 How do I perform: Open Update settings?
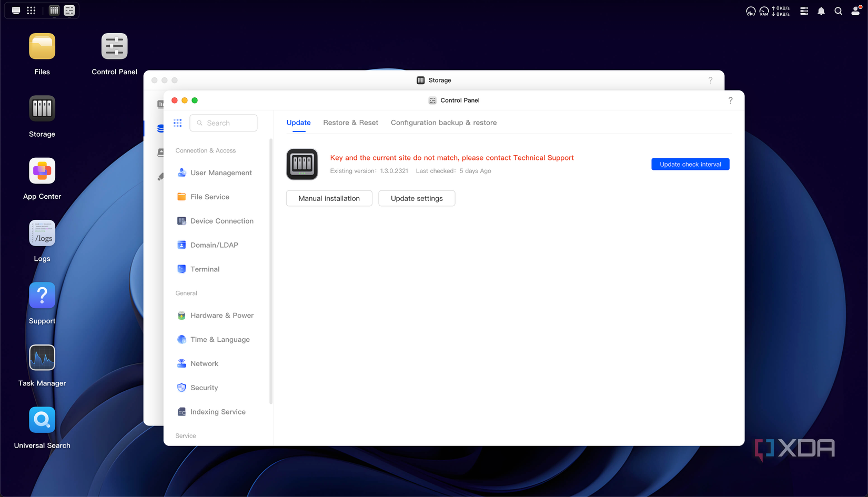[x=417, y=199]
